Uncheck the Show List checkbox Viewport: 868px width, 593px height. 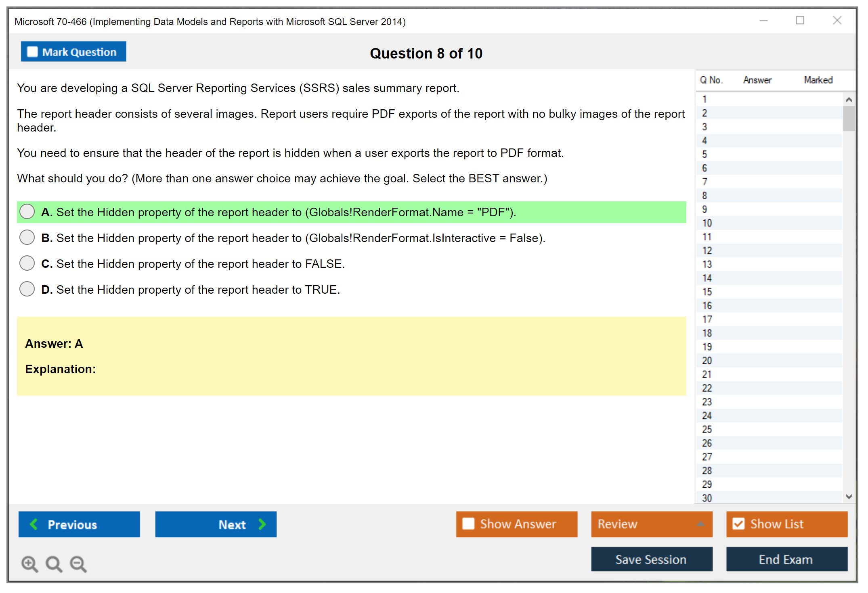tap(738, 524)
